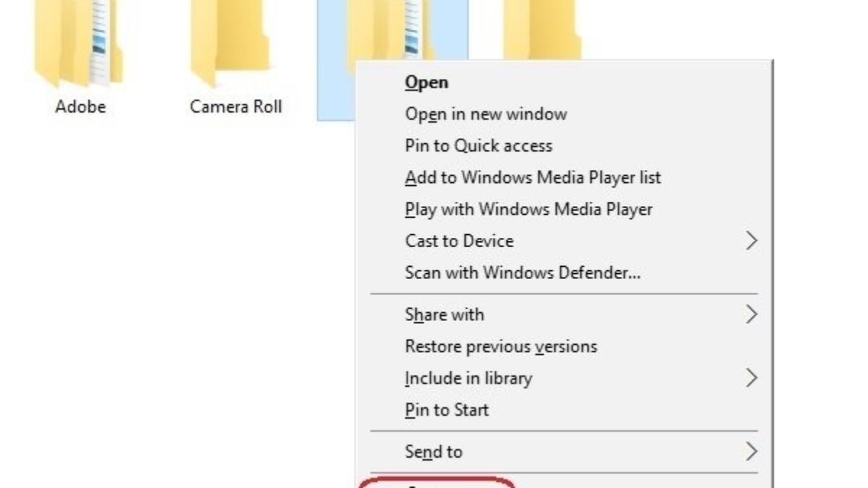Screen dimensions: 868x488
Task: Select the unlabeled folder right of the highlighted one
Action: (542, 29)
